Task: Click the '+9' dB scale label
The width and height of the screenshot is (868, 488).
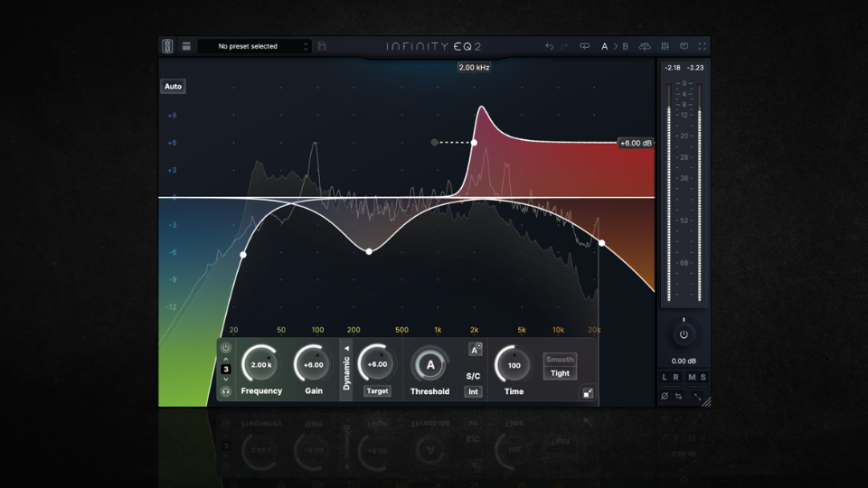Action: [x=172, y=116]
